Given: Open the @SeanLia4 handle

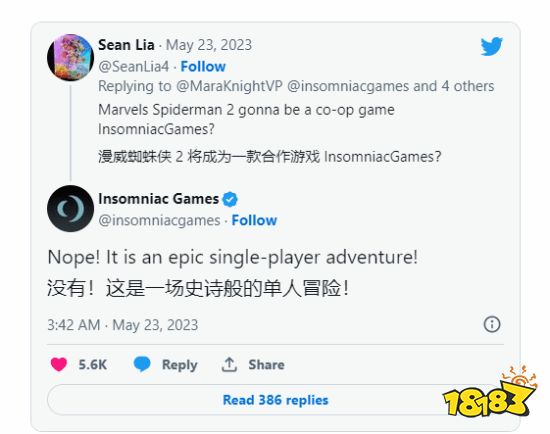Looking at the screenshot, I should point(133,66).
